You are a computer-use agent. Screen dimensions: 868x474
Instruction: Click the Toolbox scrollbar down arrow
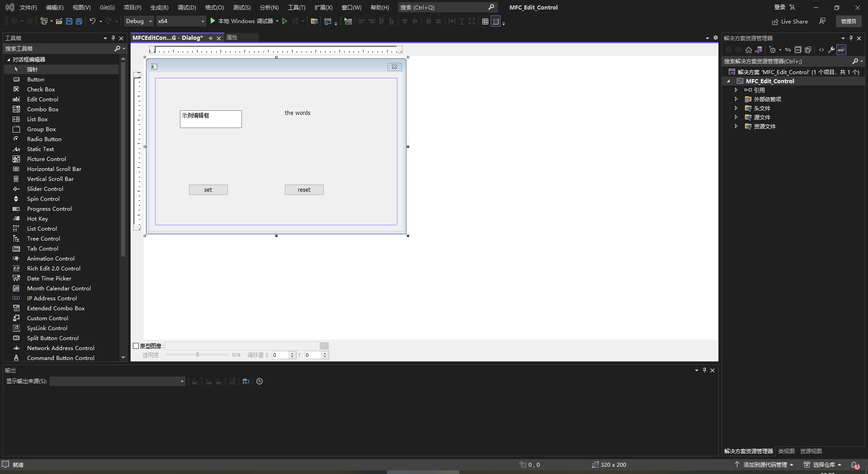[123, 357]
